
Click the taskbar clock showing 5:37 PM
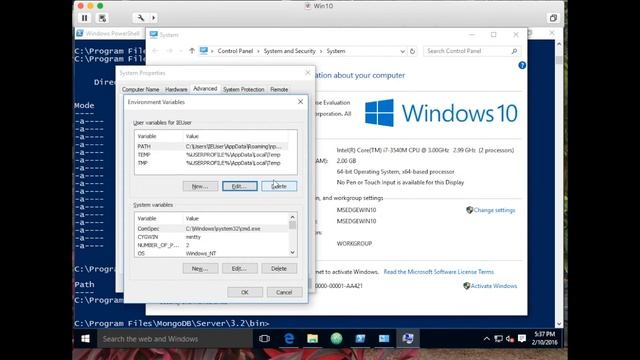coord(544,339)
